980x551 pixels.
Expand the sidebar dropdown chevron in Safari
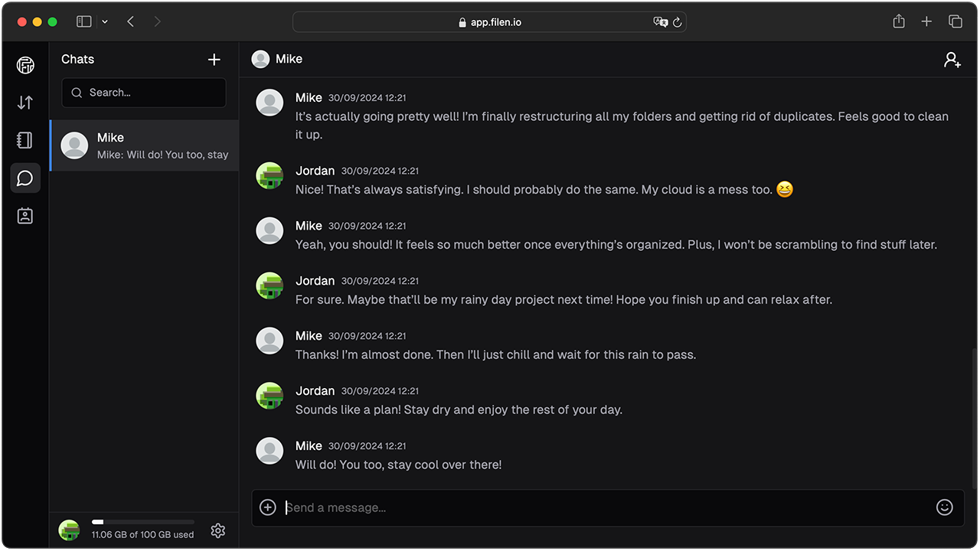(x=105, y=21)
